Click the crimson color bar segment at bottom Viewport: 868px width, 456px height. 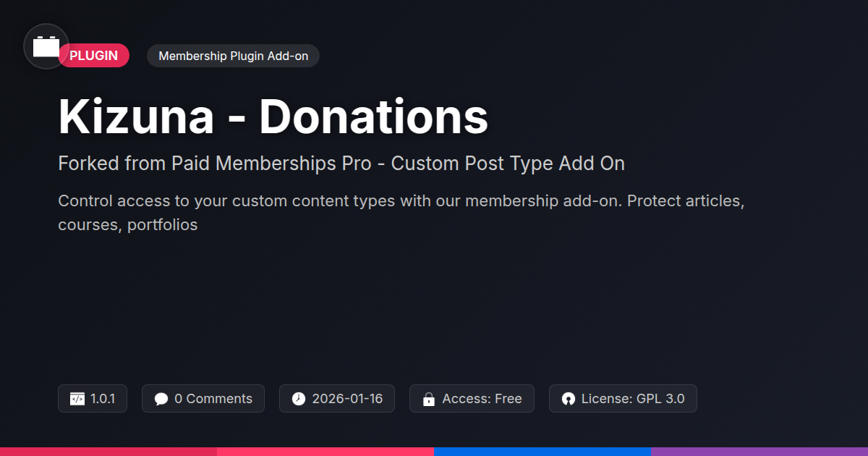tap(109, 452)
